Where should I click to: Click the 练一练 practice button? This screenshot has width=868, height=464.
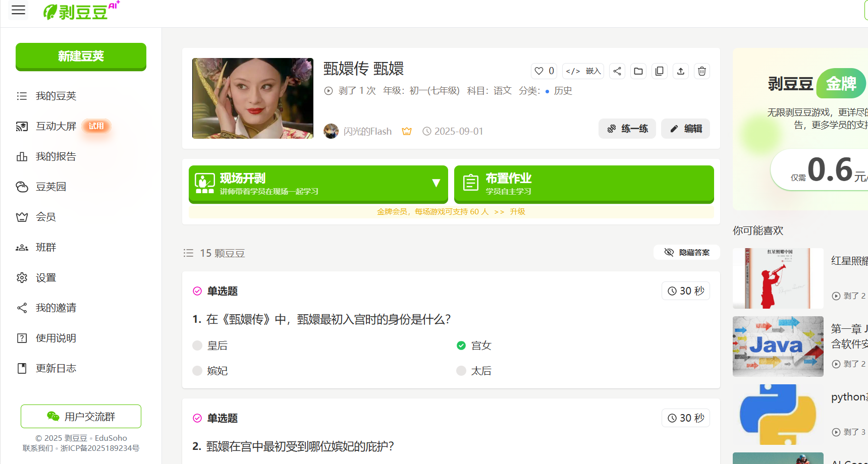627,129
